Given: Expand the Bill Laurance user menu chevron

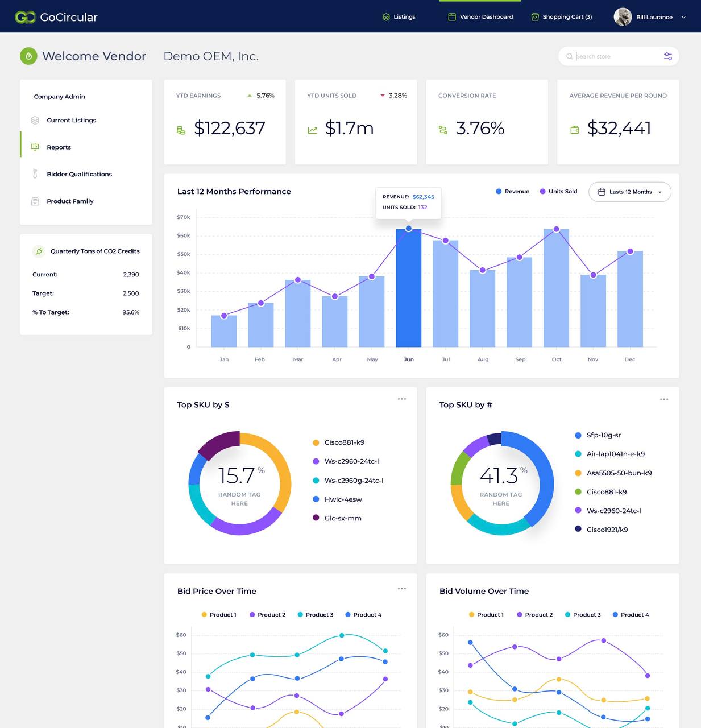Looking at the screenshot, I should 683,18.
